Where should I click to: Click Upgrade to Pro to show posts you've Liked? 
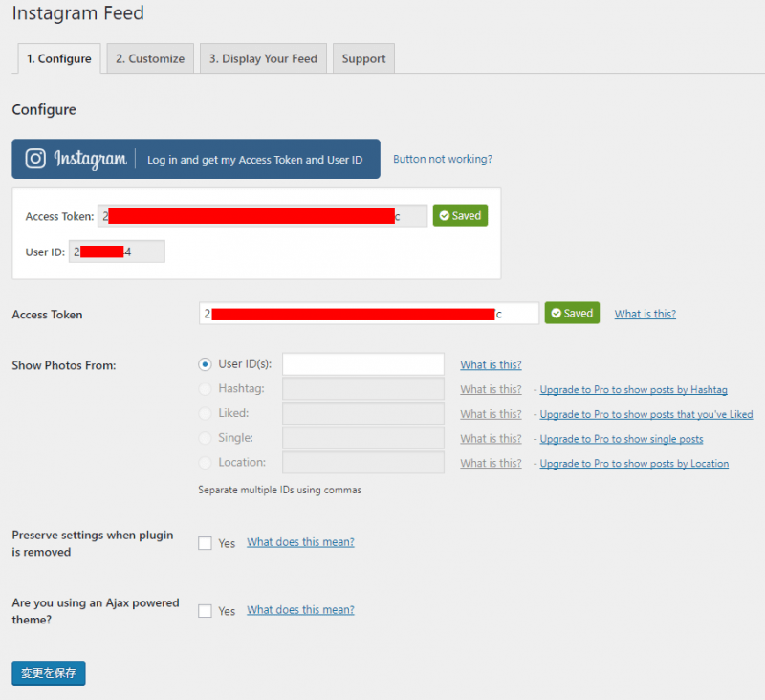coord(646,414)
